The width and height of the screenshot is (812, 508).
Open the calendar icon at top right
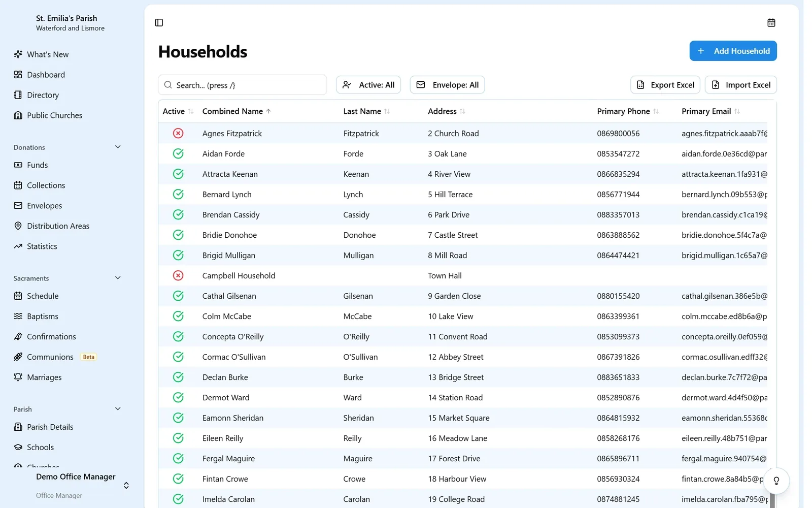(x=771, y=22)
